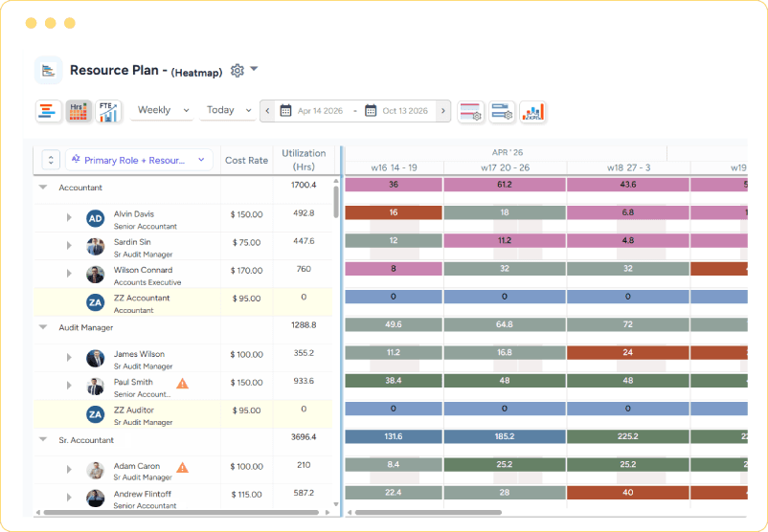Viewport: 768px width, 532px height.
Task: Select the FTE chart view icon
Action: [x=108, y=111]
